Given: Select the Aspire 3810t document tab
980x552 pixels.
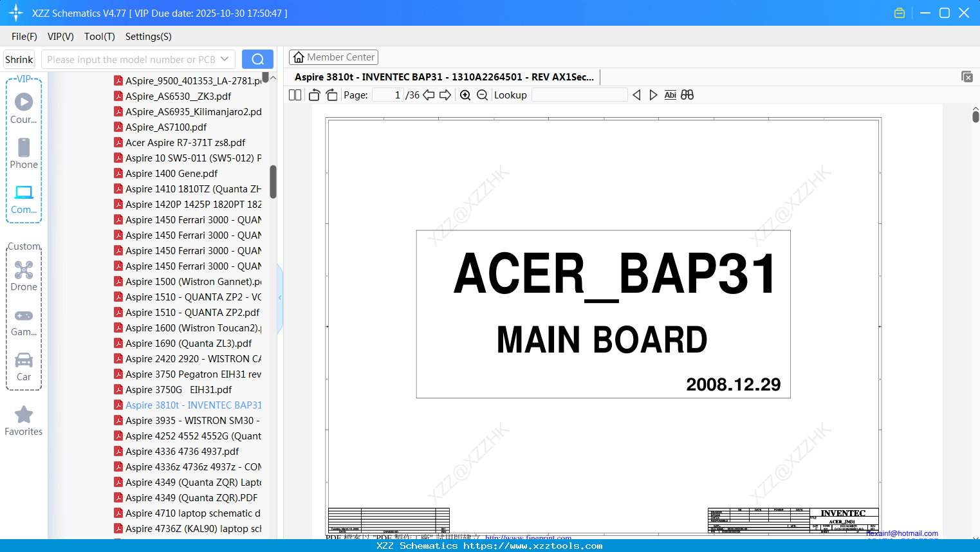Looking at the screenshot, I should coord(444,77).
